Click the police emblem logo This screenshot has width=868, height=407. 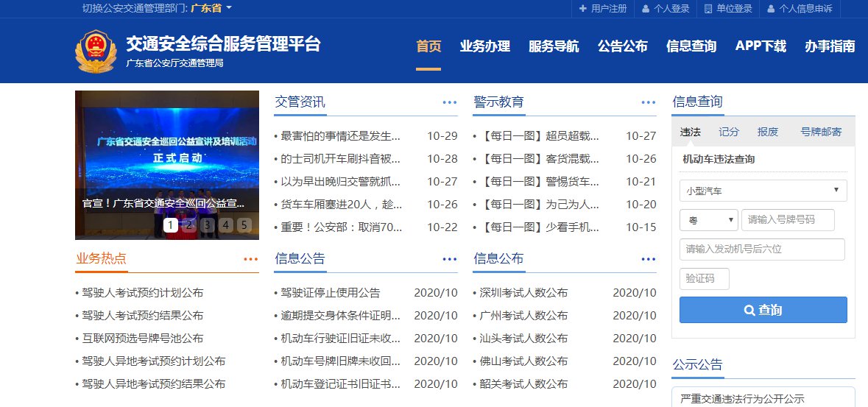coord(95,52)
